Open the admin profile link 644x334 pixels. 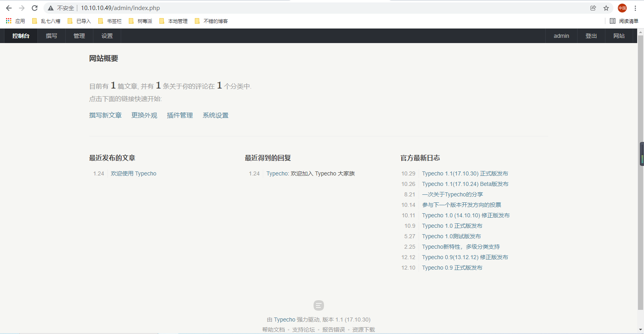561,36
